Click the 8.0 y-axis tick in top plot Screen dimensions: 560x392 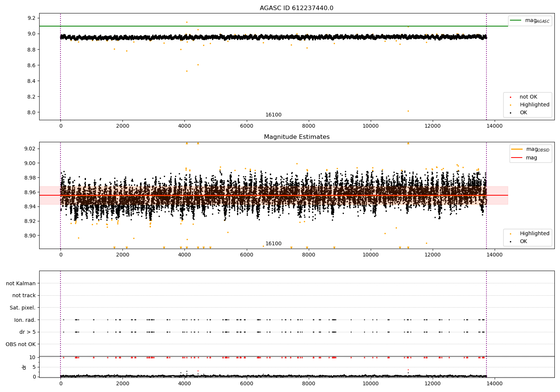point(31,112)
